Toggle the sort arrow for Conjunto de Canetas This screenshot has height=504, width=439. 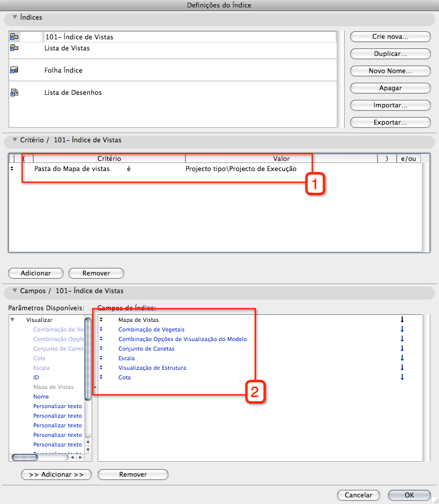[x=402, y=349]
